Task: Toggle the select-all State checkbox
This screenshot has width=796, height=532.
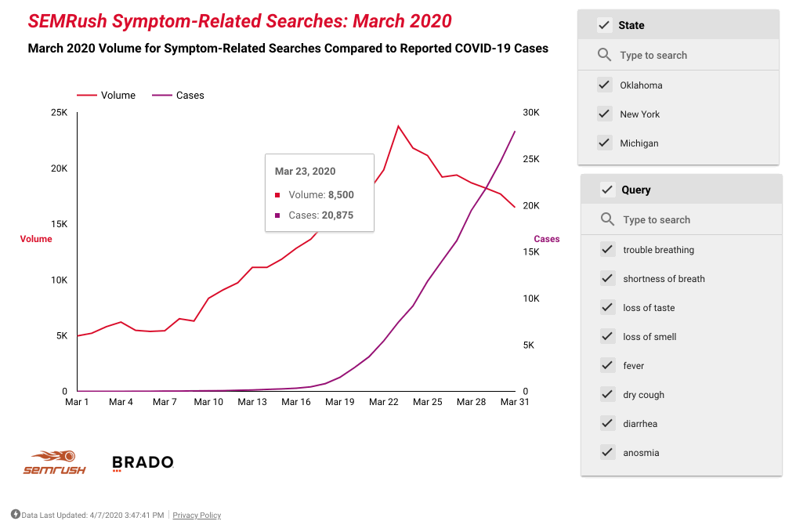Action: pos(604,25)
